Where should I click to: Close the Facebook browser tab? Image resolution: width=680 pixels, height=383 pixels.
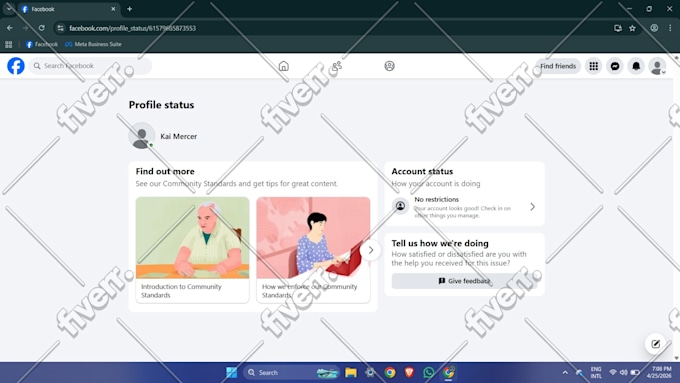pyautogui.click(x=113, y=9)
